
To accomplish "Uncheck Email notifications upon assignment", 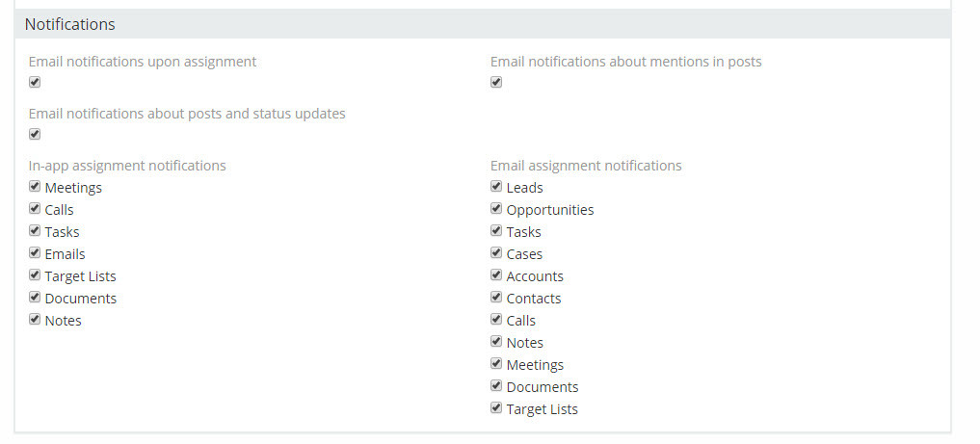I will click(35, 82).
